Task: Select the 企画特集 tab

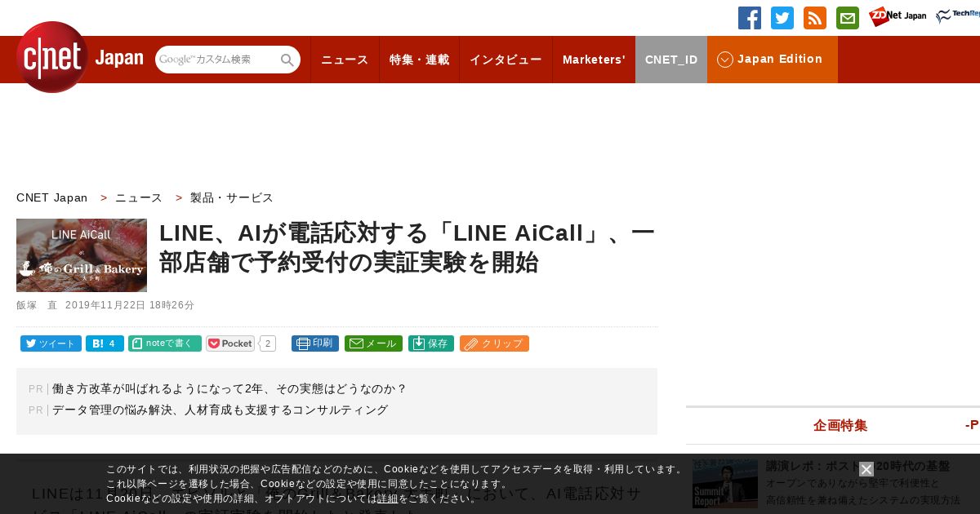Action: [x=840, y=425]
